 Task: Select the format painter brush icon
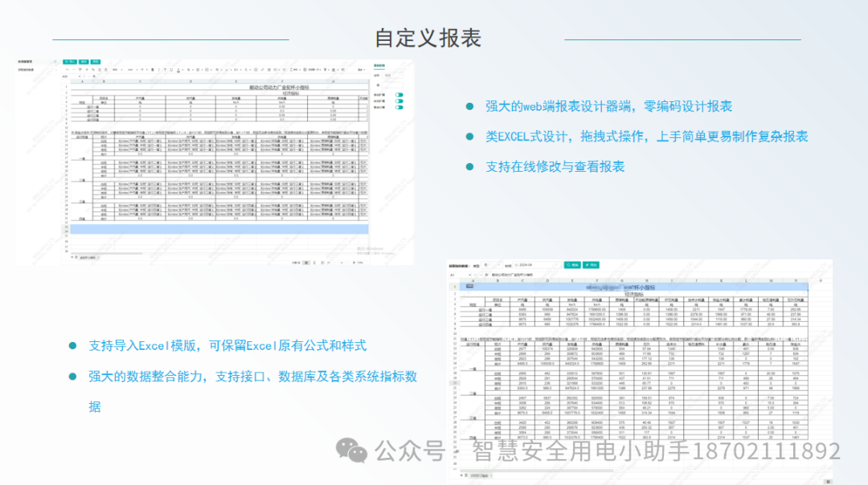pos(80,70)
